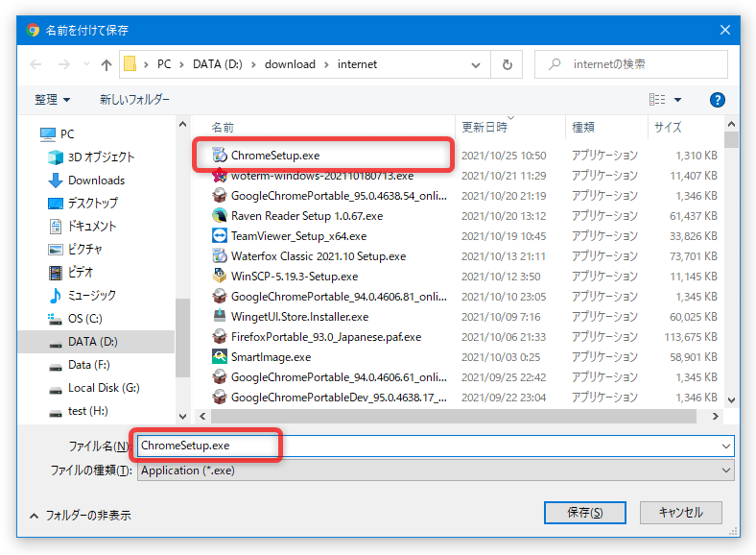756x555 pixels.
Task: Select WinSCP-5.19.3-Setup.exe file icon
Action: (x=220, y=276)
